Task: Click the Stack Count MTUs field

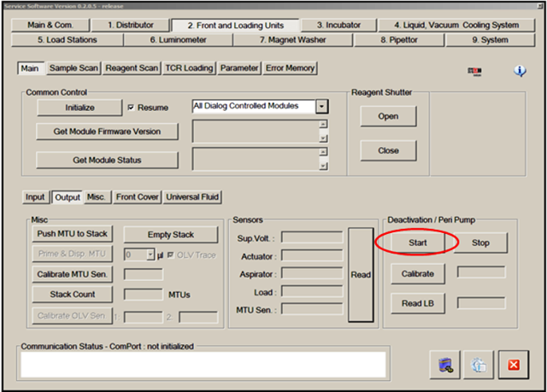Action: [143, 295]
